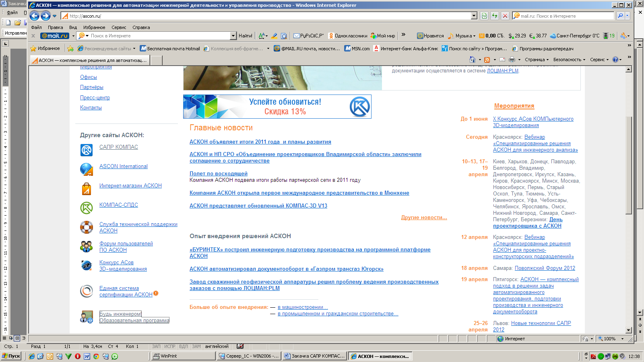Open the zoom level 100% dropdown

tap(623, 339)
